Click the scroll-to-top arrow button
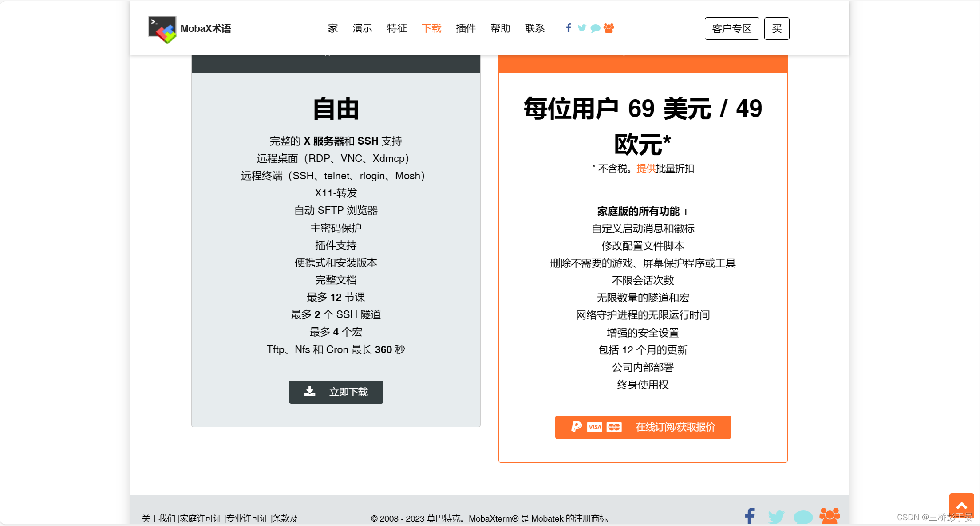 click(x=961, y=506)
